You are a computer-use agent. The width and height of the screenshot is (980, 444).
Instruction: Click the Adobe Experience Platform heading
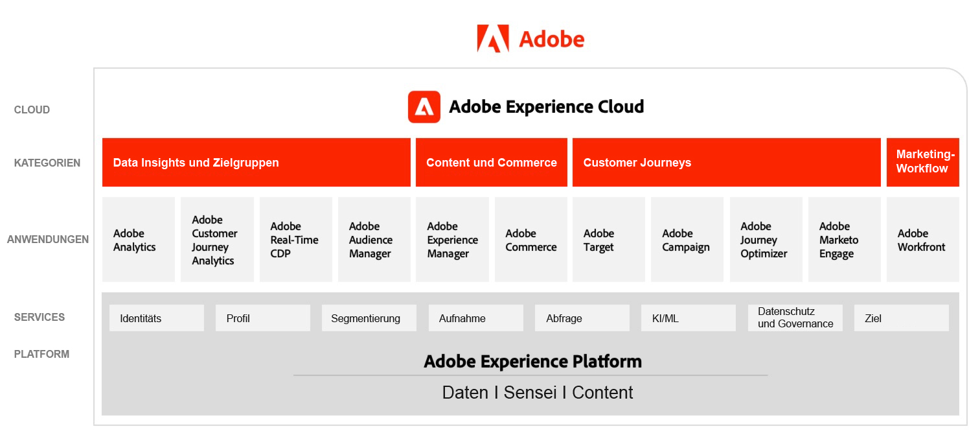click(x=532, y=362)
